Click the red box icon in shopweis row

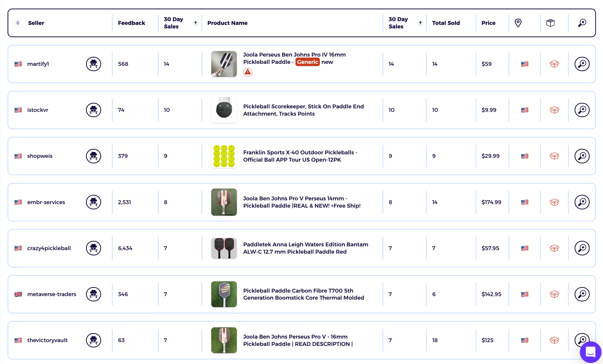[x=554, y=156]
